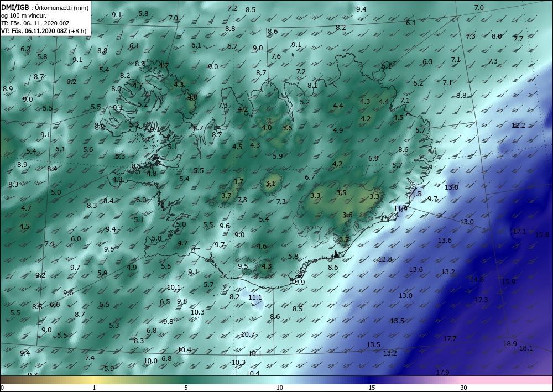Click the '5.6' value west of Iceland
The image size is (553, 392).
pos(88,149)
